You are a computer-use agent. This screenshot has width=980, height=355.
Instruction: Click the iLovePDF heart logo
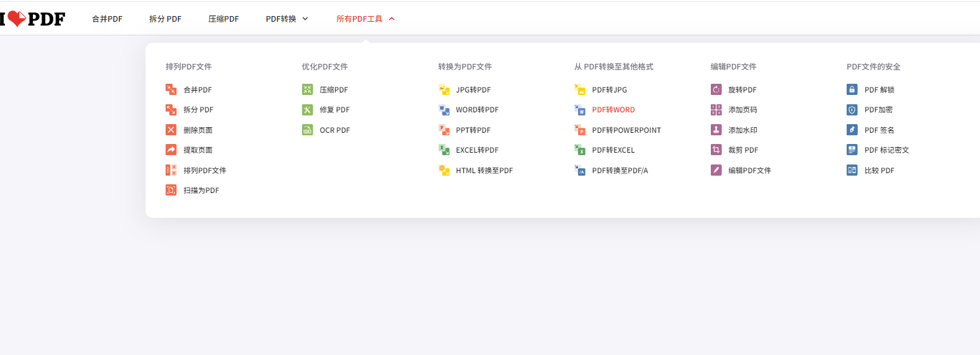tap(17, 19)
